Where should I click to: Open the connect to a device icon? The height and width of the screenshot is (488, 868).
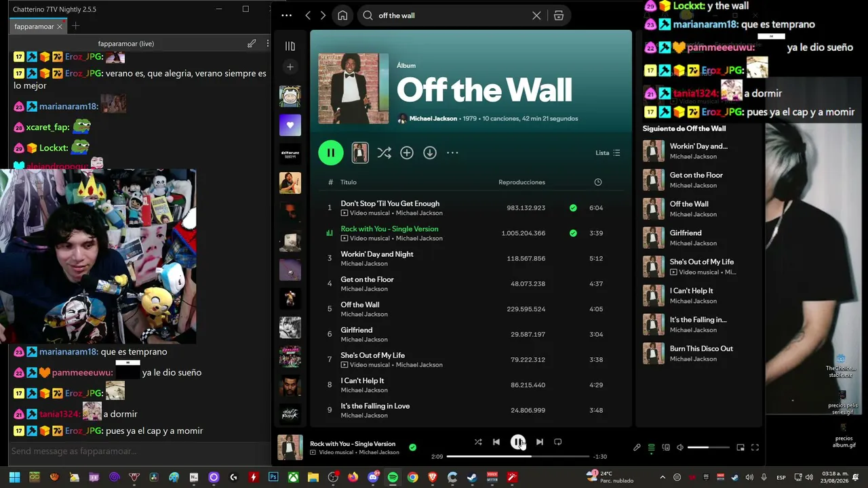pyautogui.click(x=666, y=447)
